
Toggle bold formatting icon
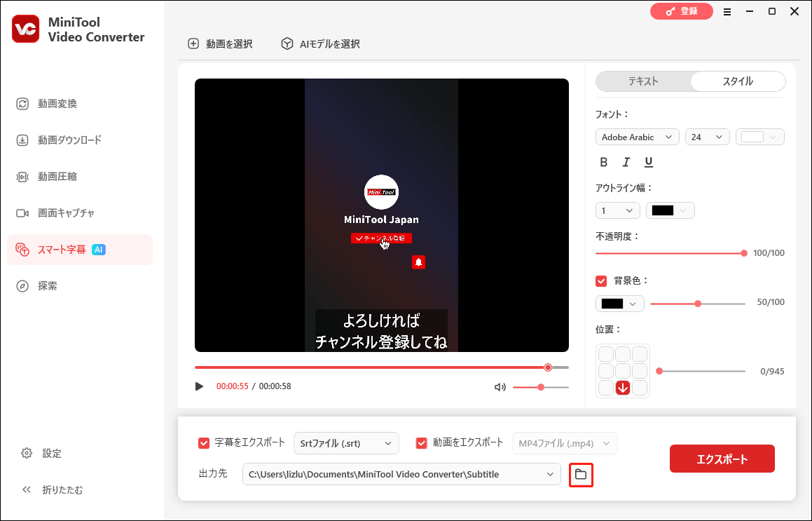(603, 162)
